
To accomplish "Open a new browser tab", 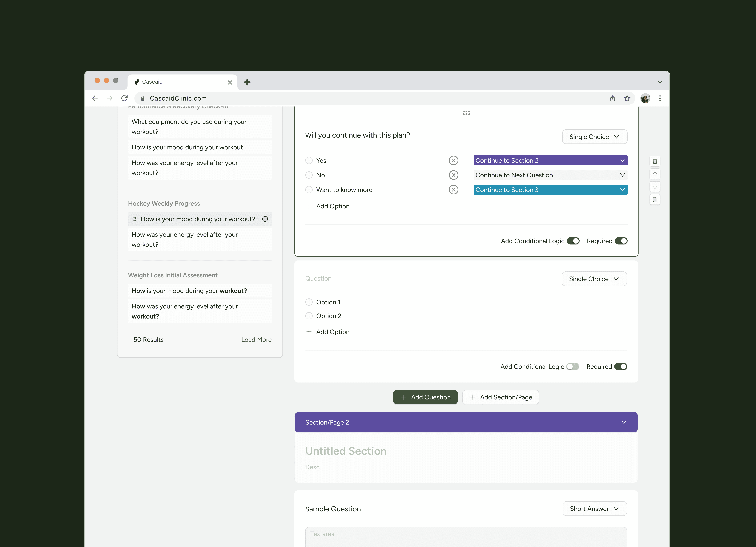I will [247, 82].
